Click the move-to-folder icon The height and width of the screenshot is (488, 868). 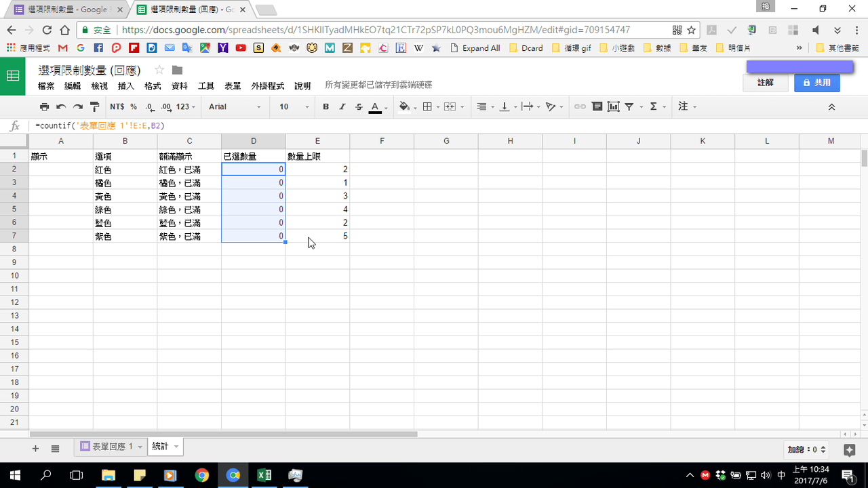click(x=177, y=70)
